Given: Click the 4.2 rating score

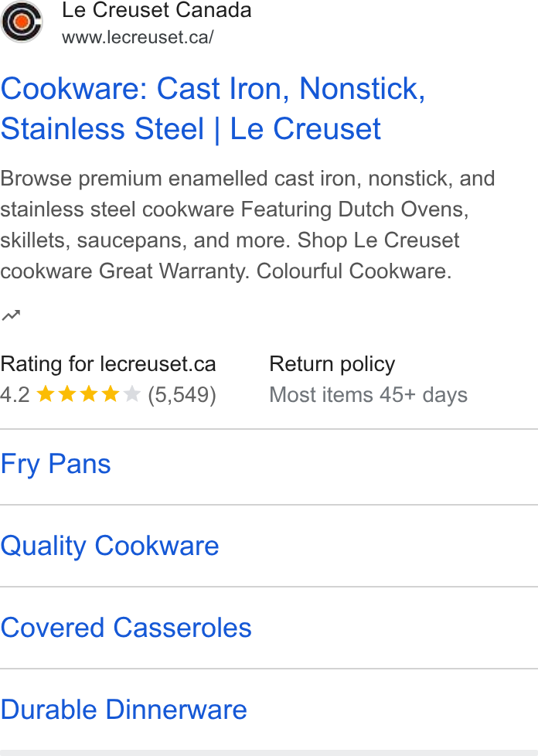Looking at the screenshot, I should click(x=15, y=394).
